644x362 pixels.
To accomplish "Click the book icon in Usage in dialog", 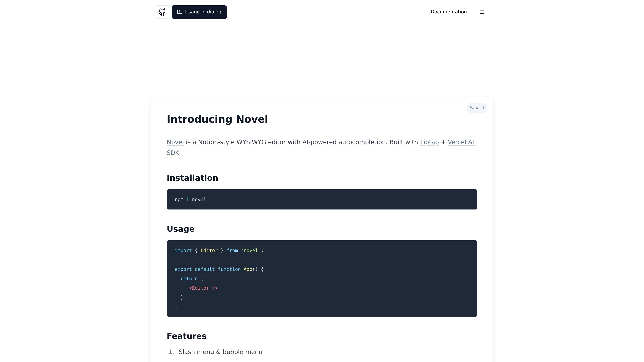I will [180, 12].
